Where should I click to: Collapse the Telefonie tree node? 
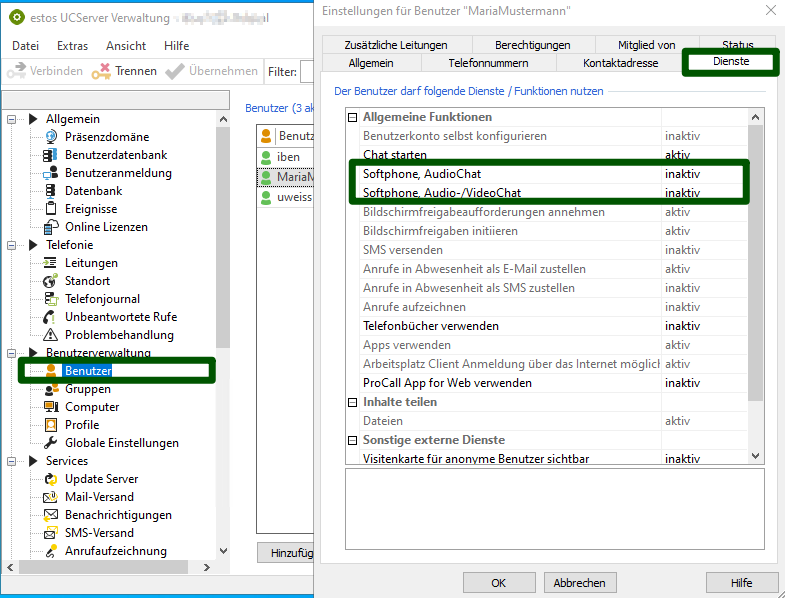[x=13, y=245]
